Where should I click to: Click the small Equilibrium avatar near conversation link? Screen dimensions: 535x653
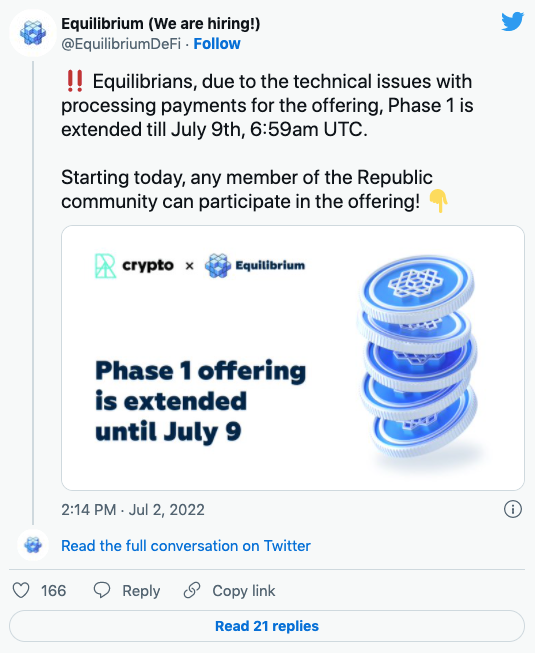33,545
